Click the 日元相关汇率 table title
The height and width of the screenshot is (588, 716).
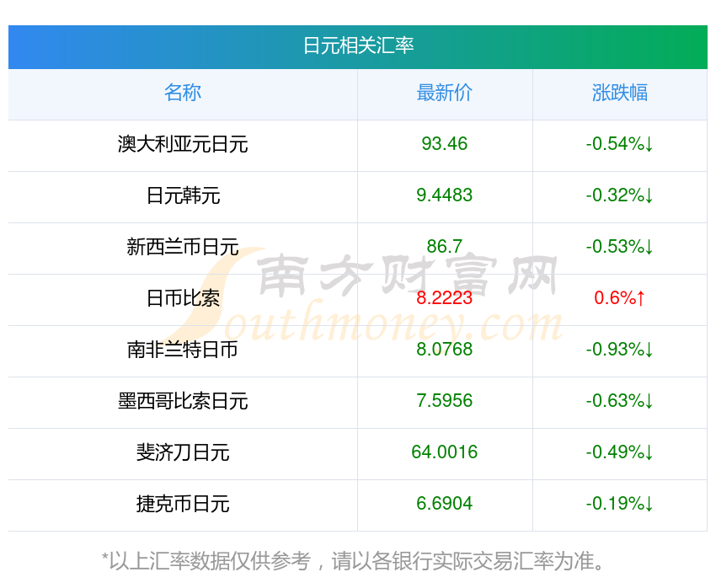(359, 45)
